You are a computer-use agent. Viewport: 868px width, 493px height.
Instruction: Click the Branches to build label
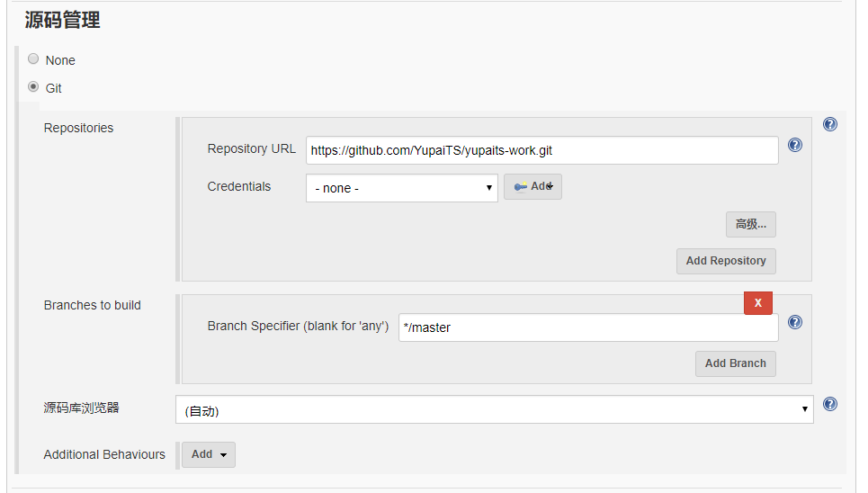coord(92,305)
